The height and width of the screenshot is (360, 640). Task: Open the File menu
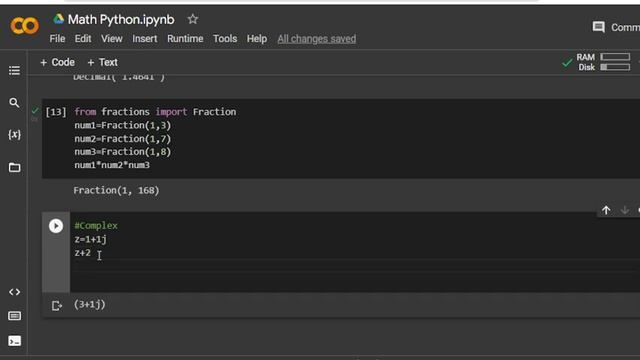57,39
